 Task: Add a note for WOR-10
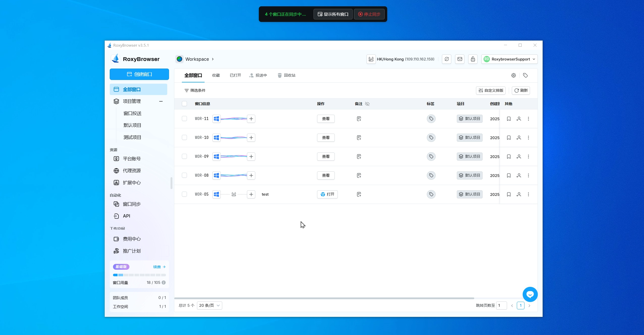(x=359, y=138)
